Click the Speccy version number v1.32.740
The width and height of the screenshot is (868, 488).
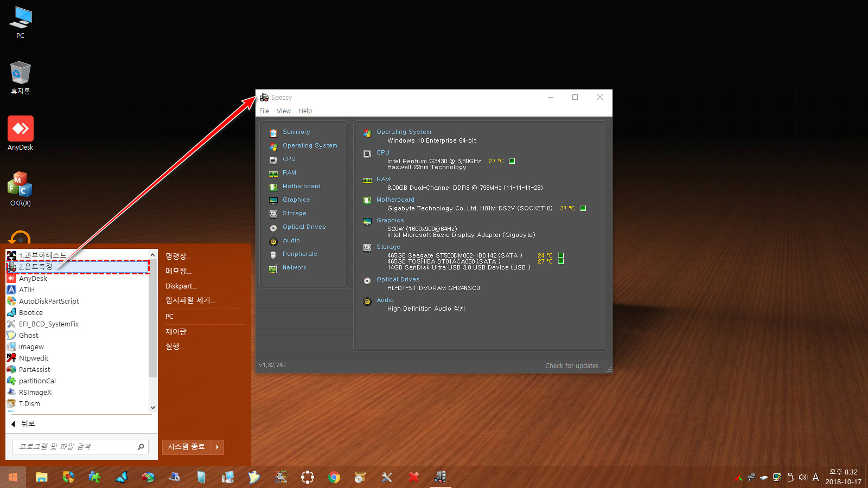(x=272, y=365)
